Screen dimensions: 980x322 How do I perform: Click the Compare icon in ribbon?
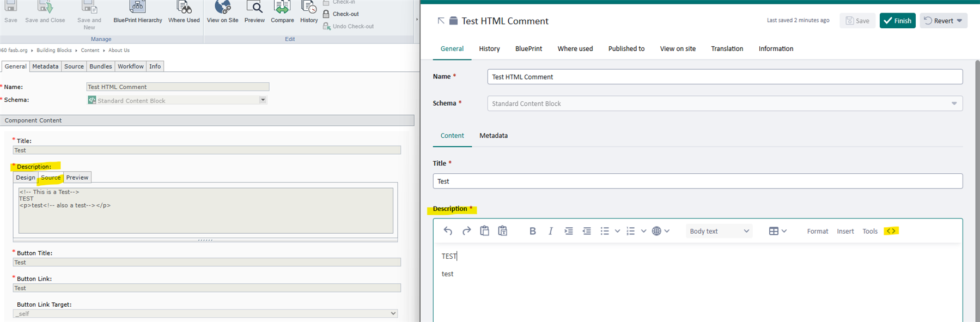(x=282, y=7)
